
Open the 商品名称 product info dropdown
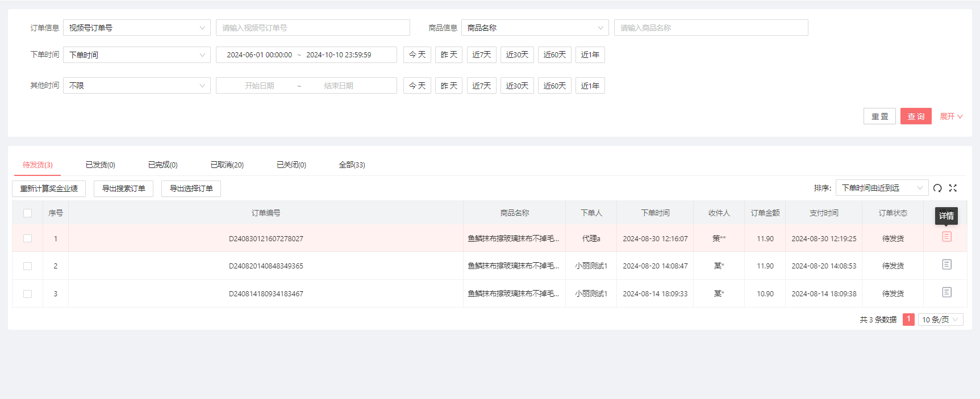point(535,28)
